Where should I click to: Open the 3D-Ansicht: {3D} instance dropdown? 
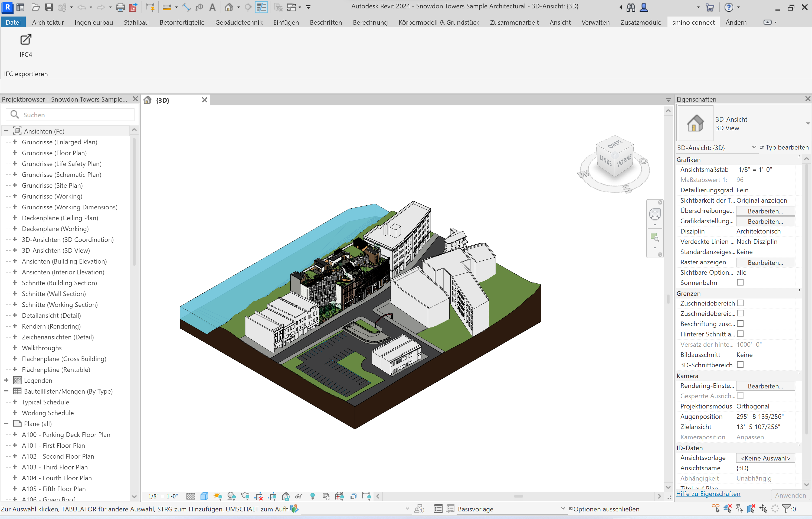[x=754, y=147]
